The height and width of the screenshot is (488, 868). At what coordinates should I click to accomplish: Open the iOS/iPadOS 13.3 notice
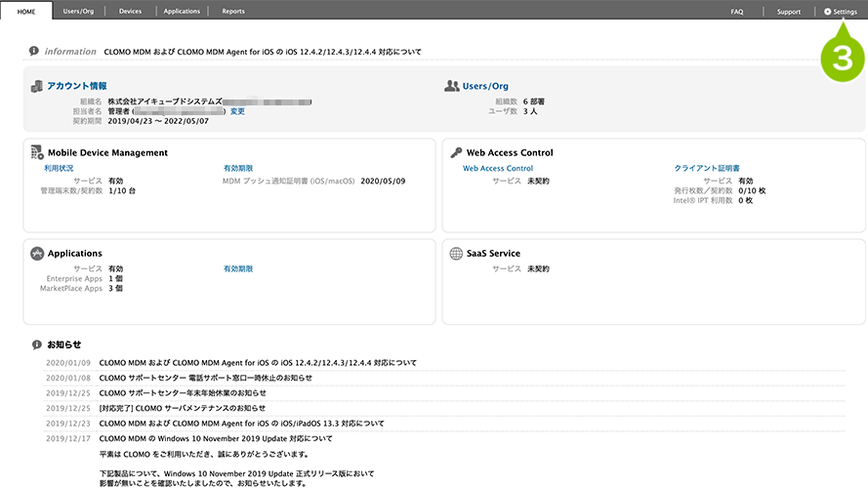241,424
